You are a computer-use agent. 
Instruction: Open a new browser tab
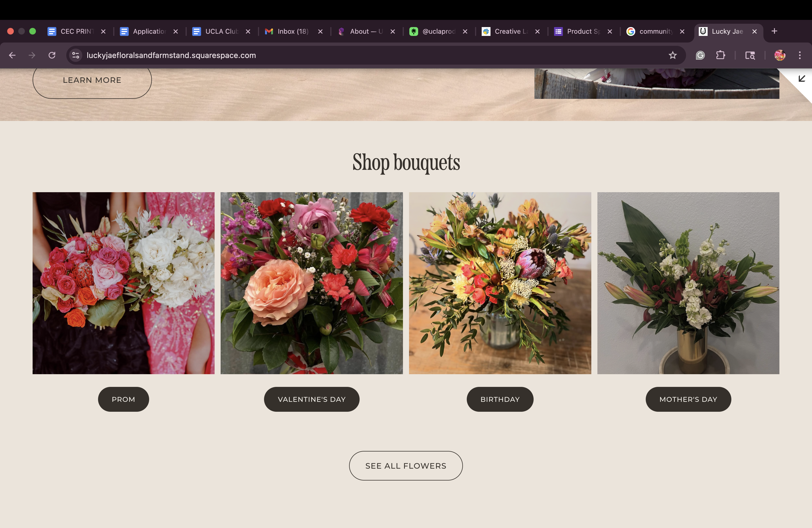coord(774,31)
